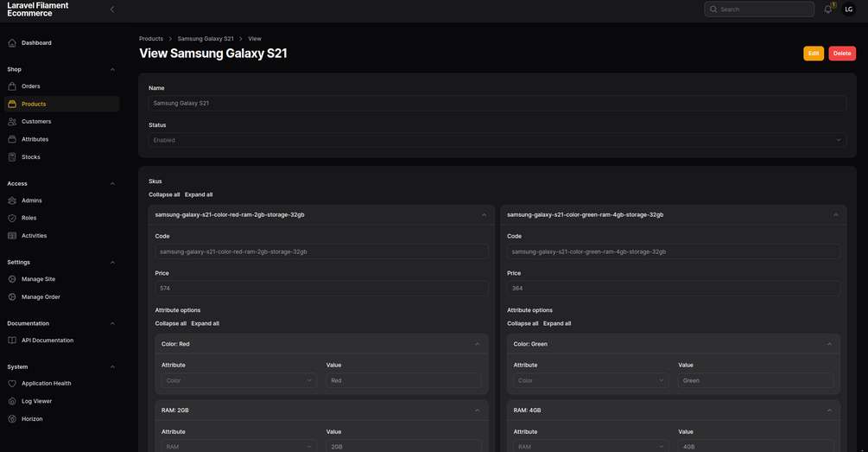Open notifications bell icon
The height and width of the screenshot is (452, 868).
828,9
